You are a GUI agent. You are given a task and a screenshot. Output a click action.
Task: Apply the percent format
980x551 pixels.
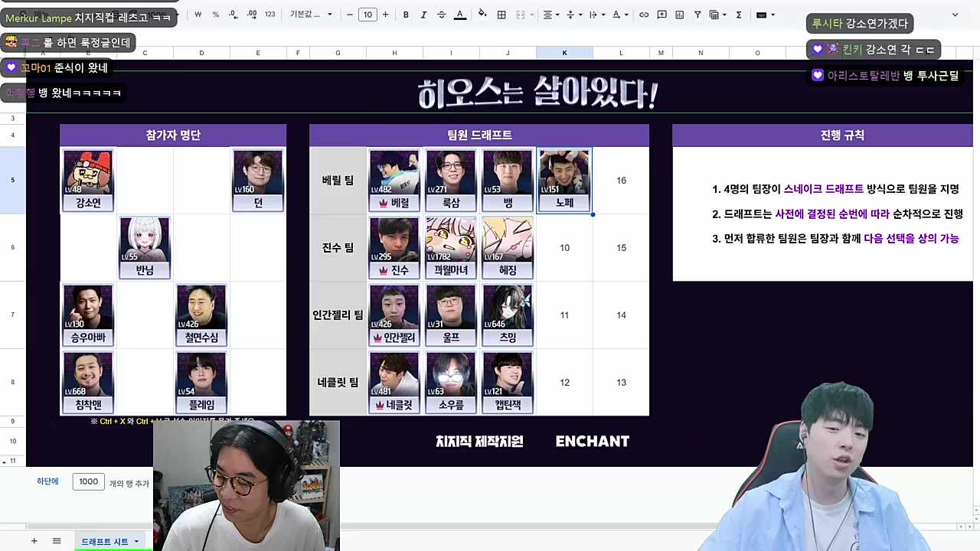coord(215,15)
